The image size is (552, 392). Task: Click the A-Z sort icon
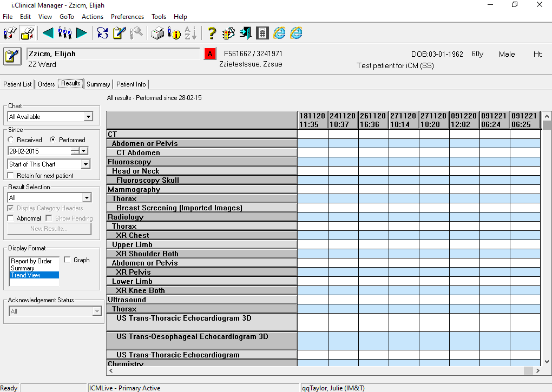(190, 33)
